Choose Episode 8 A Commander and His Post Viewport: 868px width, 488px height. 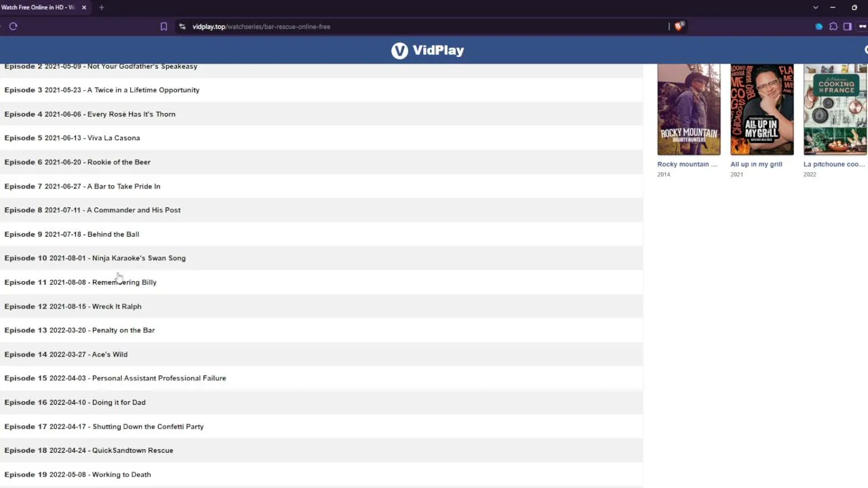coord(321,210)
